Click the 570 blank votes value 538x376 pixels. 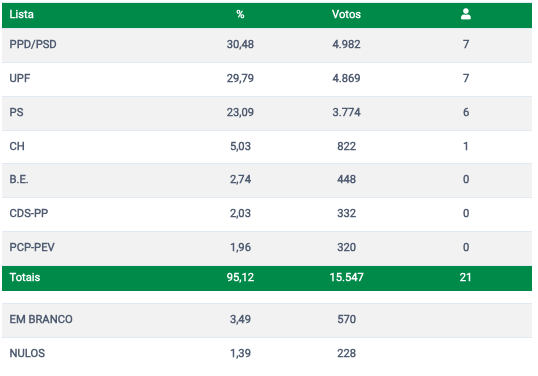click(347, 319)
